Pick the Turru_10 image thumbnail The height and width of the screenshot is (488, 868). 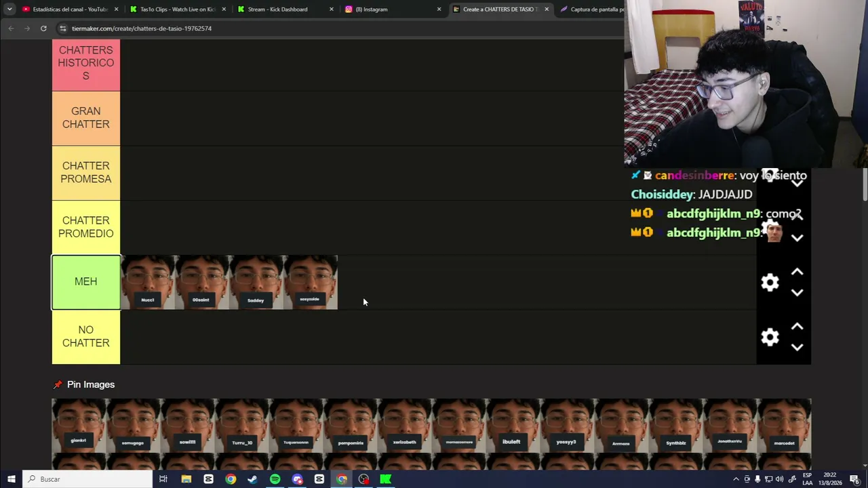point(241,426)
